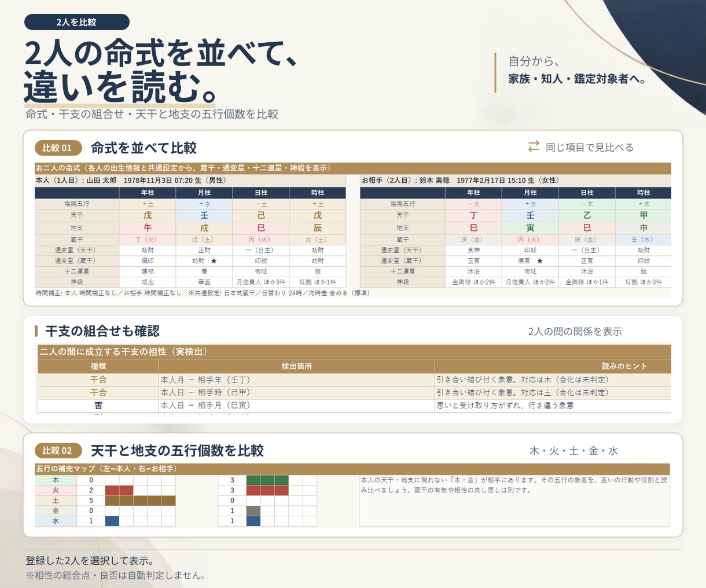Click 咸池 in 山田 太郎's 神殺 row
This screenshot has height=588, width=706.
point(148,282)
